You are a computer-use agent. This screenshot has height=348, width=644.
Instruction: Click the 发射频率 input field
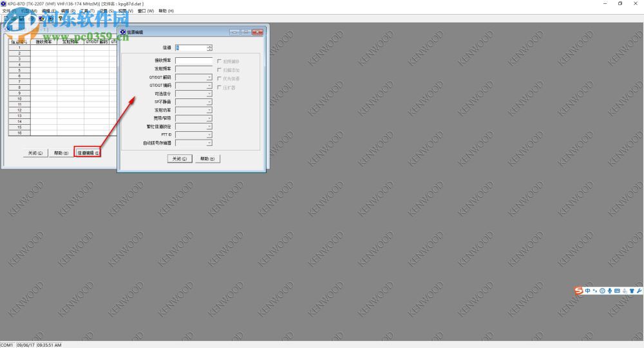click(193, 69)
